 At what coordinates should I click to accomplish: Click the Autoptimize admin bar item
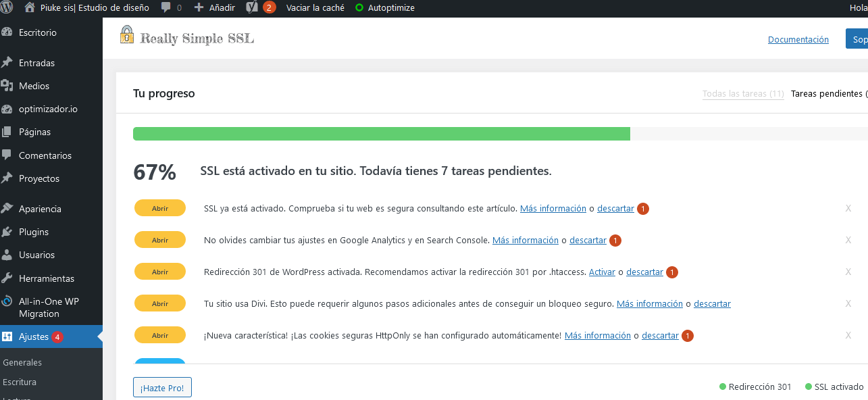point(384,8)
